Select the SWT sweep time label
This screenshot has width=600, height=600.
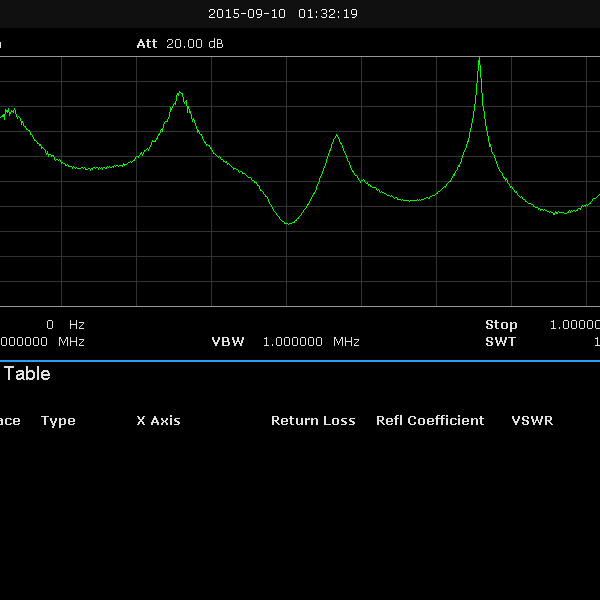click(x=499, y=342)
